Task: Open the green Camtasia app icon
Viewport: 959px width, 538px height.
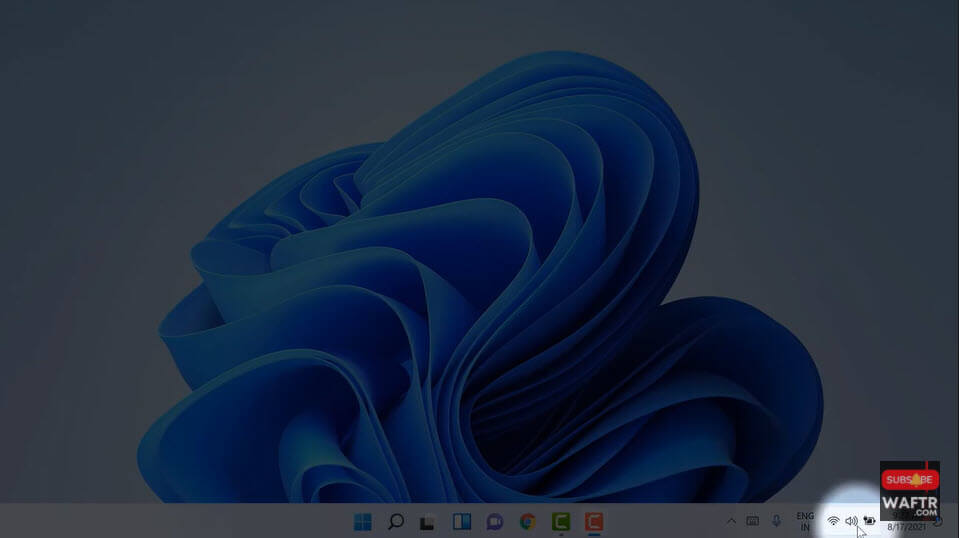Action: coord(561,521)
